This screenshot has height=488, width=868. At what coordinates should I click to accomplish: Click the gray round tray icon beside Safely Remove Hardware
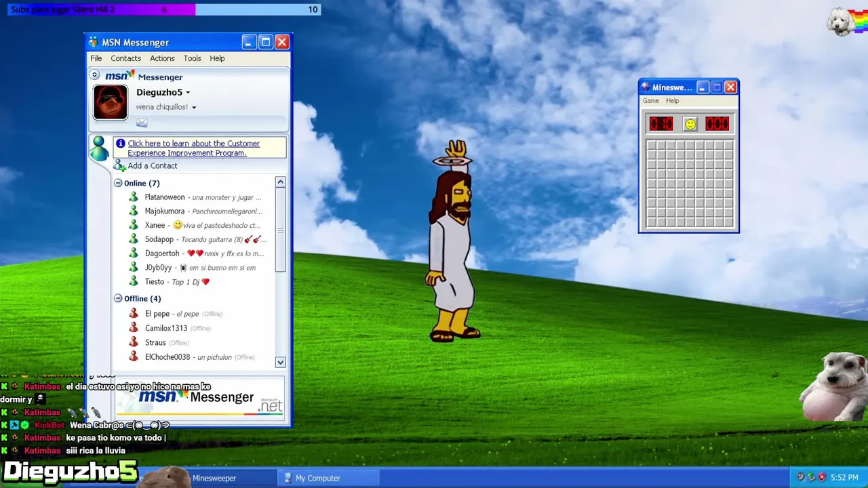[x=800, y=478]
